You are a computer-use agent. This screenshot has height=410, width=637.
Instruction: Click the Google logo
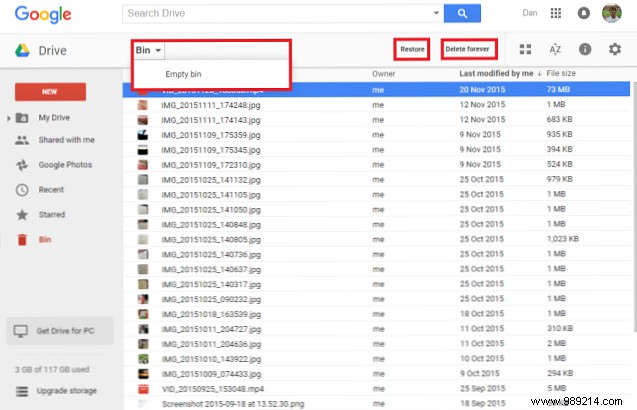(x=43, y=15)
